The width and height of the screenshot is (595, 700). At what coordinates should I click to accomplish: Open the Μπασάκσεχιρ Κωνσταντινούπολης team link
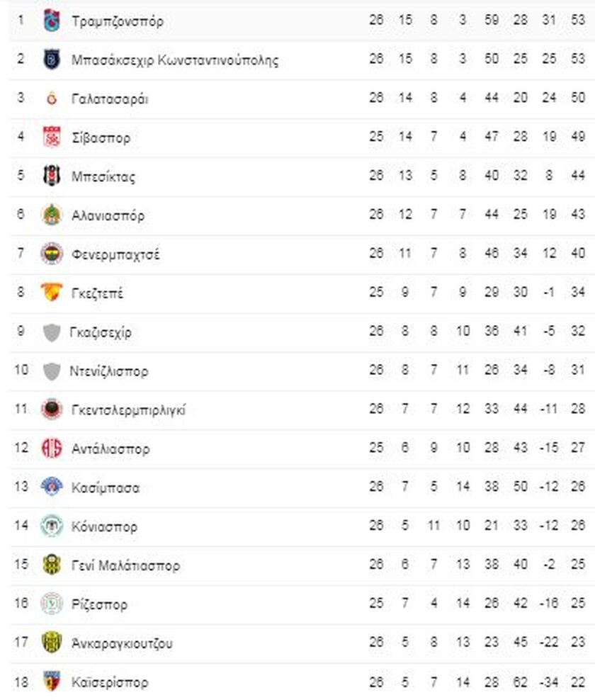(x=175, y=60)
